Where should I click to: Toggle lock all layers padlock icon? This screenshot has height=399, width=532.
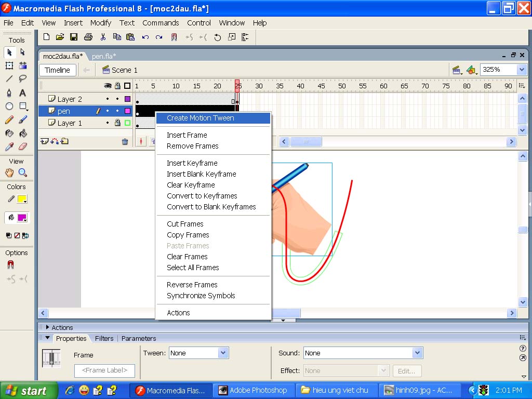[117, 86]
